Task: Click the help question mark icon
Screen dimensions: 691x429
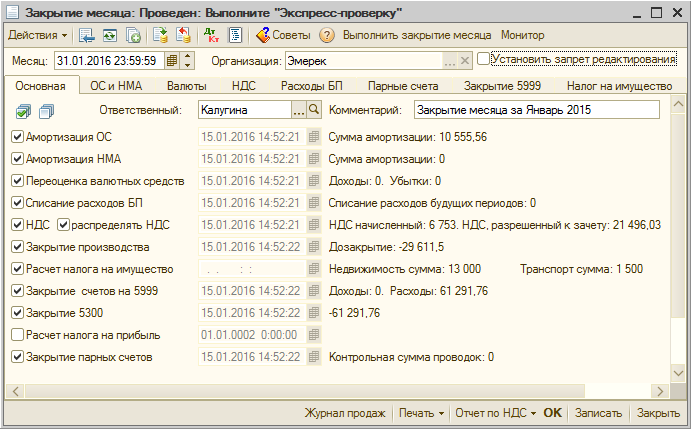Action: tap(326, 35)
